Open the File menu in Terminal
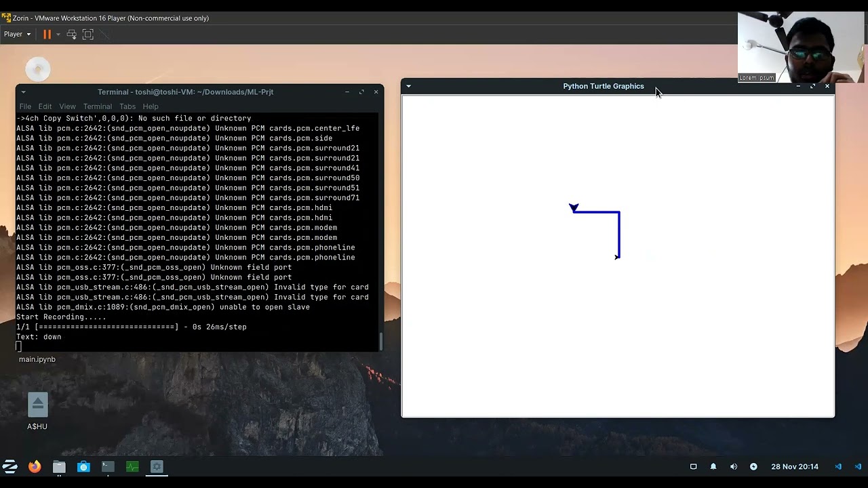 tap(25, 106)
